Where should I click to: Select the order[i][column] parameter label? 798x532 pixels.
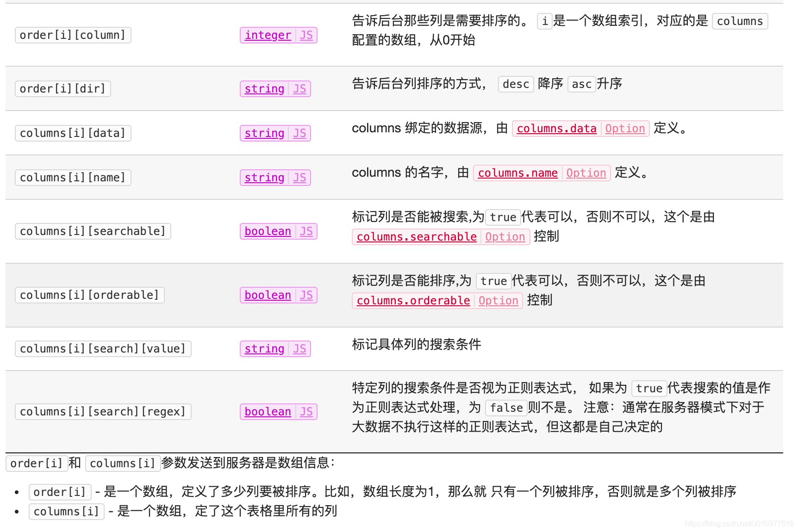tap(73, 35)
